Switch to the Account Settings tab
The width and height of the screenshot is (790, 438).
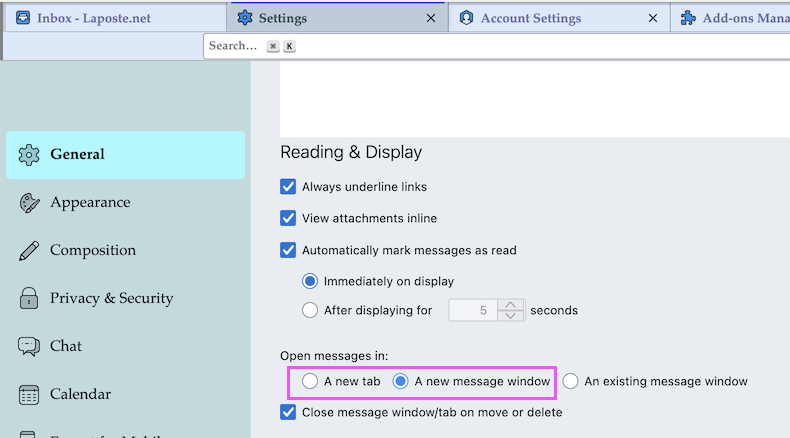[x=559, y=18]
